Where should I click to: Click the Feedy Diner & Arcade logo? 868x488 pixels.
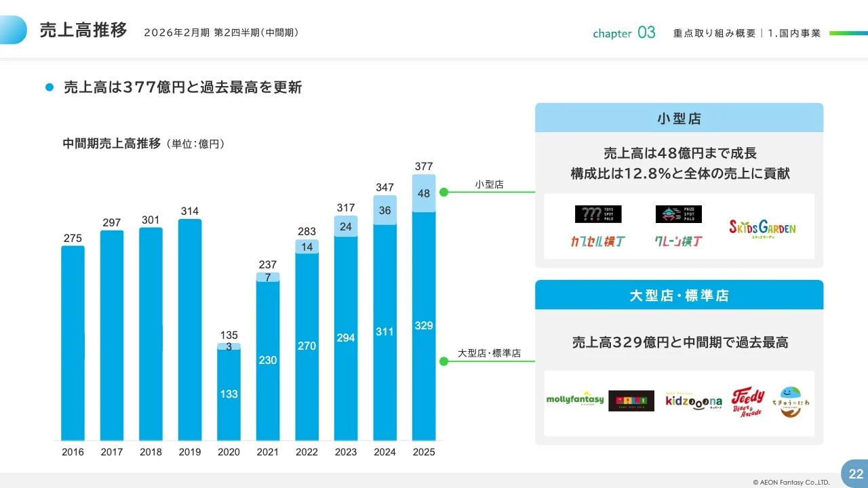[x=748, y=401]
